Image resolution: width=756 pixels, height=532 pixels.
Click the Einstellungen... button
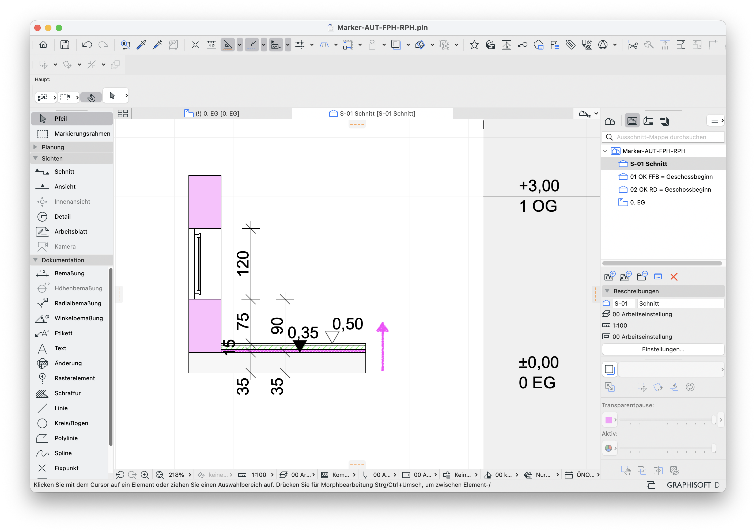[663, 349]
